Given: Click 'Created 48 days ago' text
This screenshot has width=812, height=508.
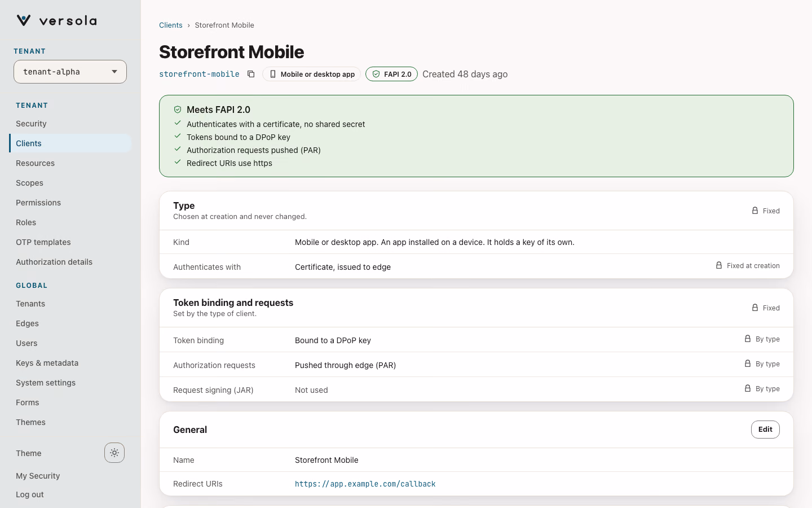Looking at the screenshot, I should coord(465,74).
